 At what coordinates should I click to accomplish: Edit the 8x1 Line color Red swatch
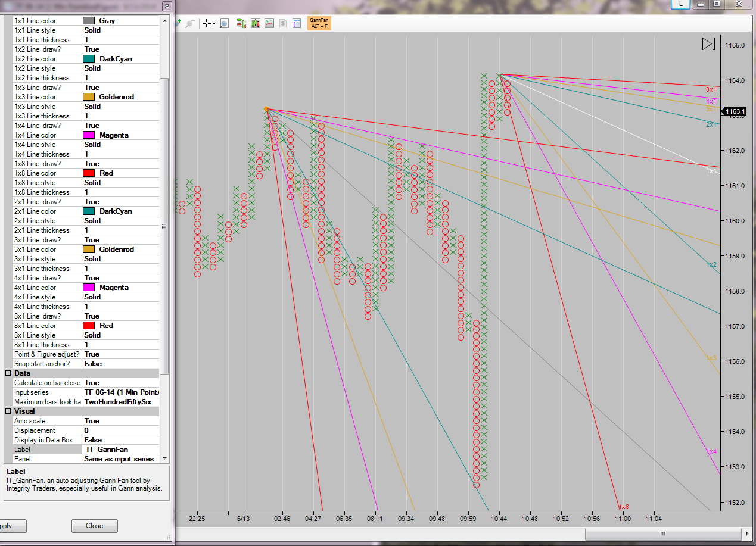coord(89,326)
